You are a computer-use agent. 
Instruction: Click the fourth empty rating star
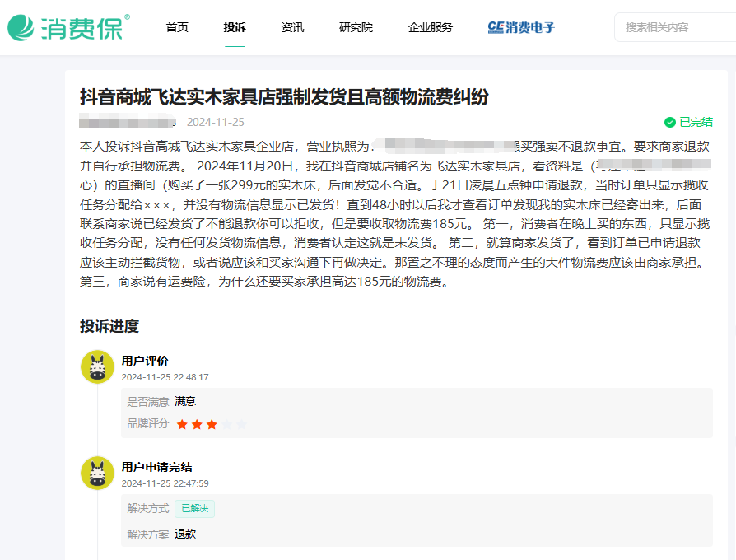226,424
